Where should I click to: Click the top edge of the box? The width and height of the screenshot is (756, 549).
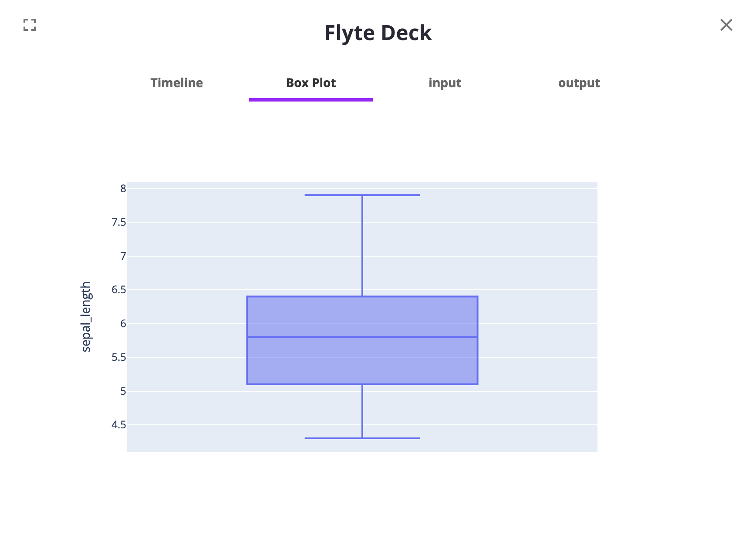click(x=305, y=297)
